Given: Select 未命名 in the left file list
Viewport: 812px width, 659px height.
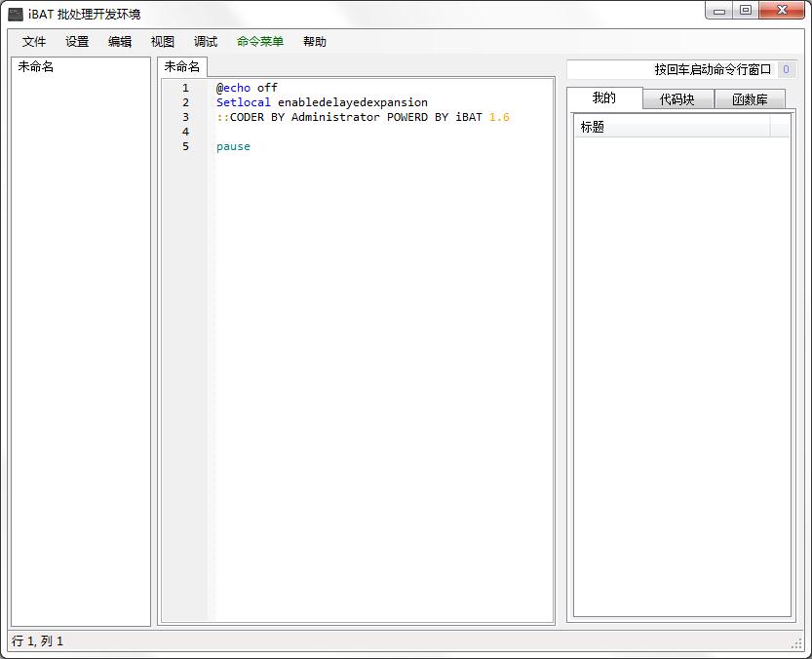Looking at the screenshot, I should pos(36,66).
